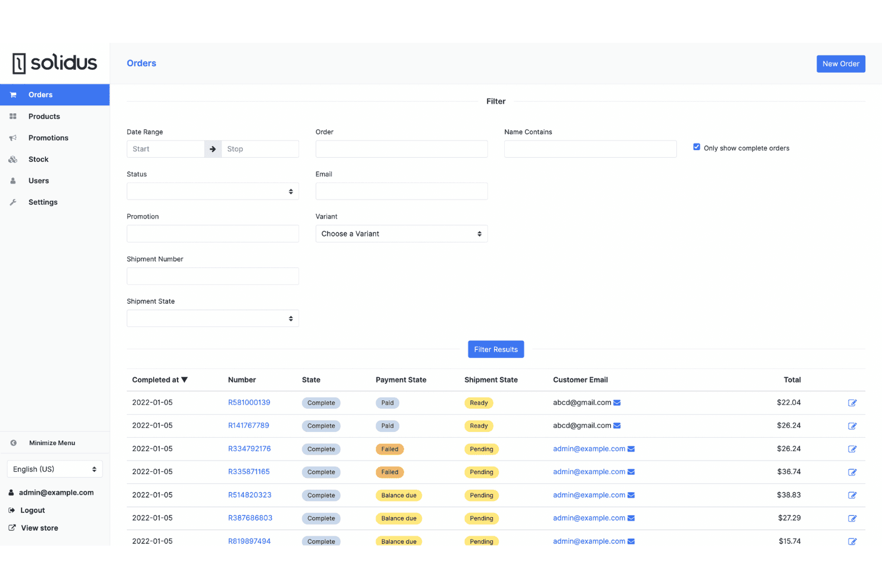Image resolution: width=882 pixels, height=588 pixels.
Task: Click the Filter Results button
Action: 496,349
